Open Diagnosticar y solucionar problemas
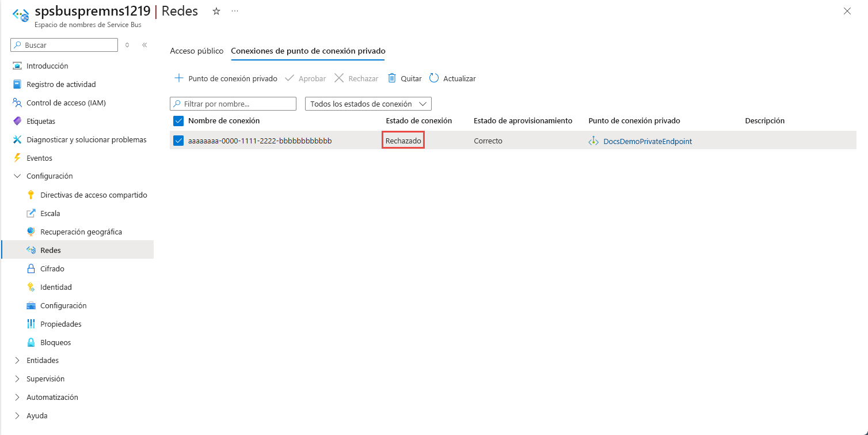The height and width of the screenshot is (435, 868). 86,139
